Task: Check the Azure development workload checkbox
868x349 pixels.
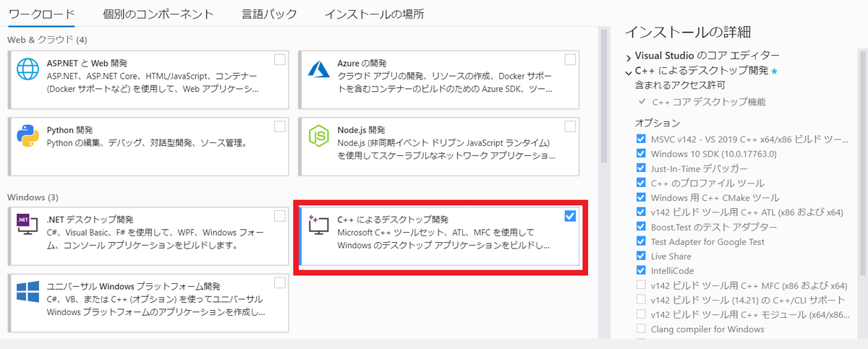Action: point(570,59)
